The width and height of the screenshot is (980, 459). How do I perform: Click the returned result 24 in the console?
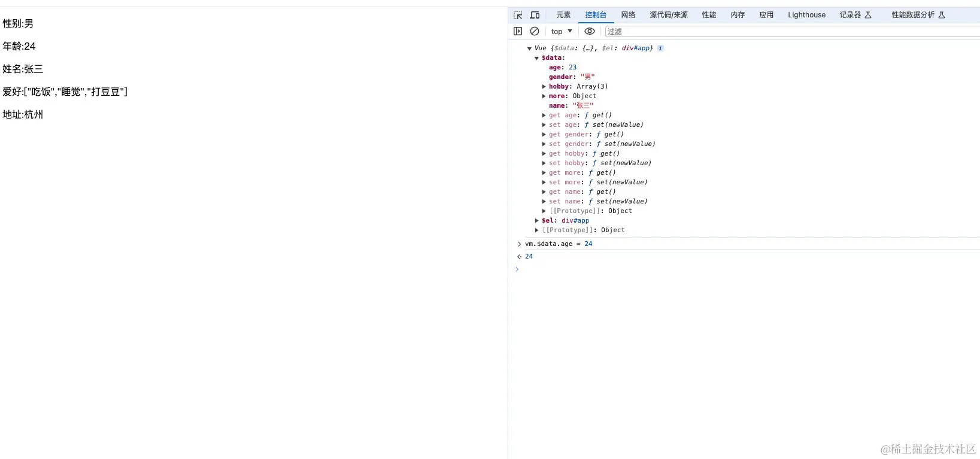(x=529, y=256)
